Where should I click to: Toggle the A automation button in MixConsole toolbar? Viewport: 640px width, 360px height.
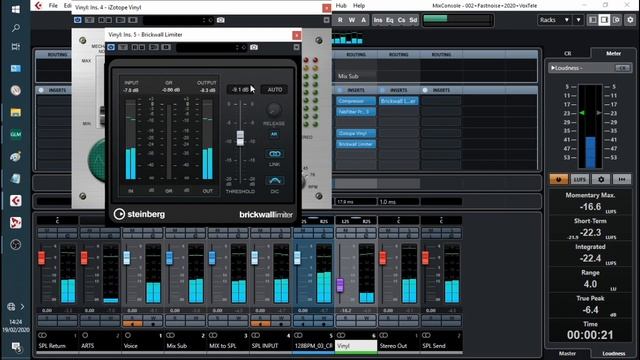click(363, 20)
